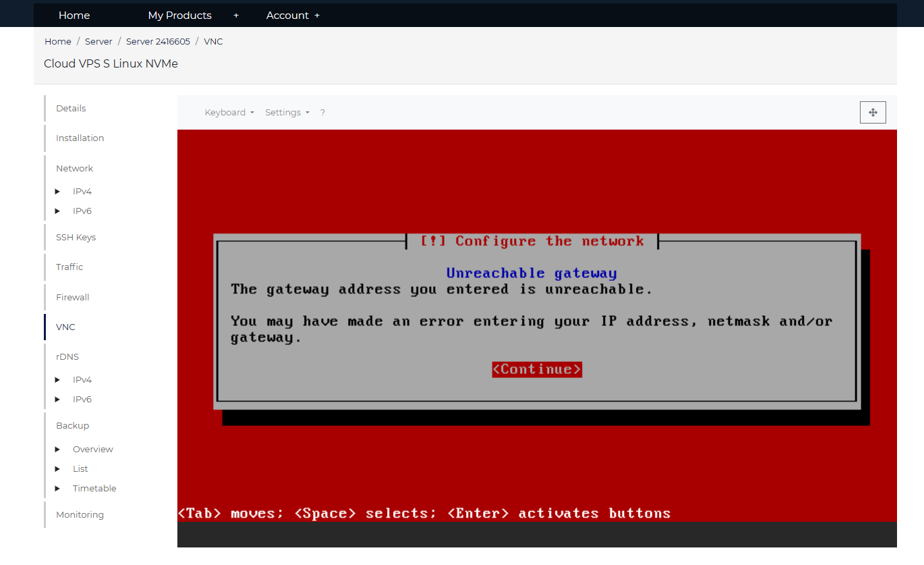Viewport: 924px width, 565px height.
Task: Expand the plus next to My Products
Action: coord(236,16)
